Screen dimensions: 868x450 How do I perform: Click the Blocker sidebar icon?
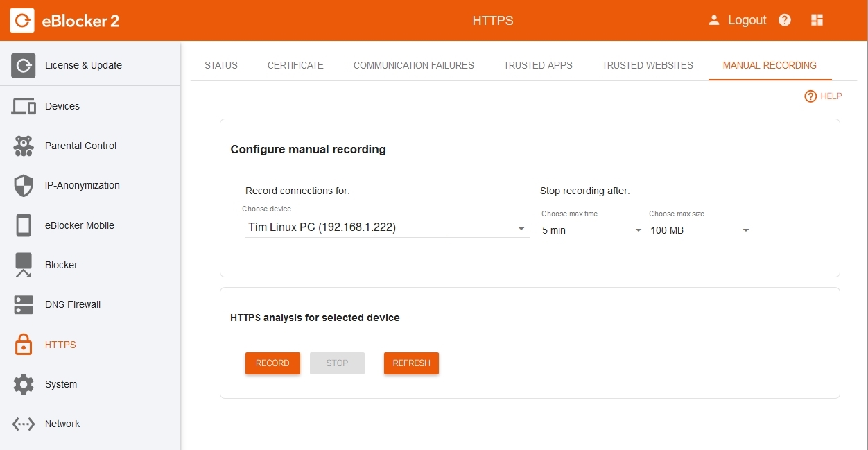pos(24,265)
